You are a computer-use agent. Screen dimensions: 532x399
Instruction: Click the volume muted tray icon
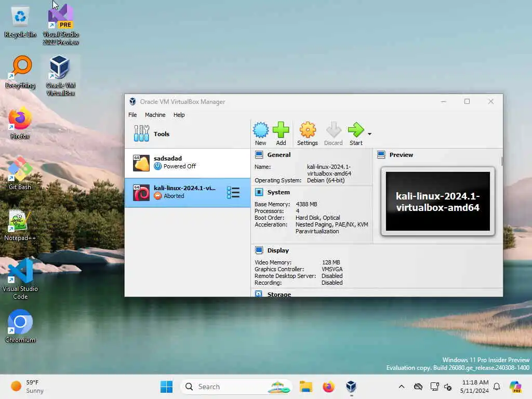(448, 387)
